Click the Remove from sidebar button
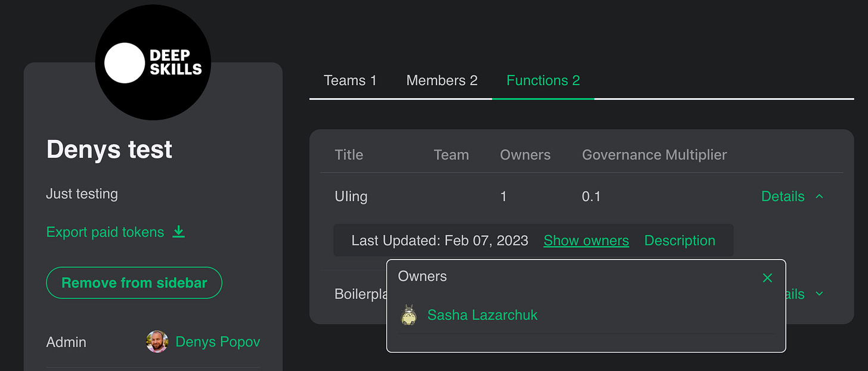The height and width of the screenshot is (371, 868). tap(134, 282)
